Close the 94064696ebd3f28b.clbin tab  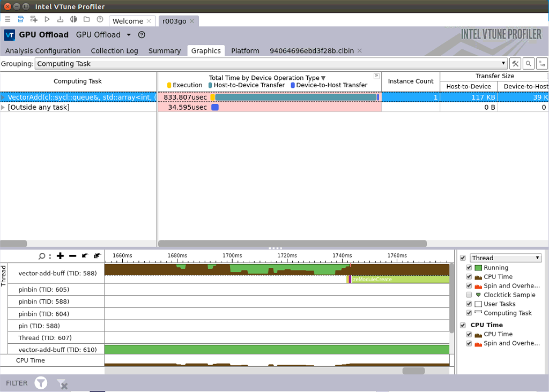click(x=359, y=51)
